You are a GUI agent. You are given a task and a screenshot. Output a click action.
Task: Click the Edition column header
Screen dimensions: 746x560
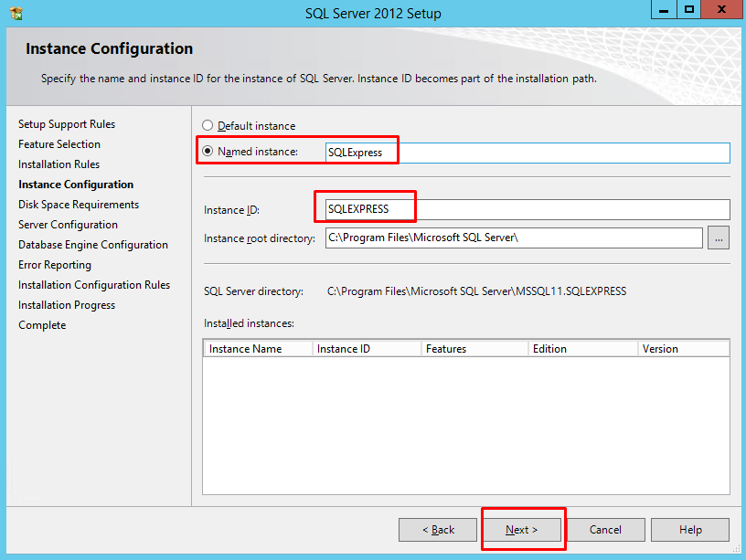pyautogui.click(x=583, y=349)
